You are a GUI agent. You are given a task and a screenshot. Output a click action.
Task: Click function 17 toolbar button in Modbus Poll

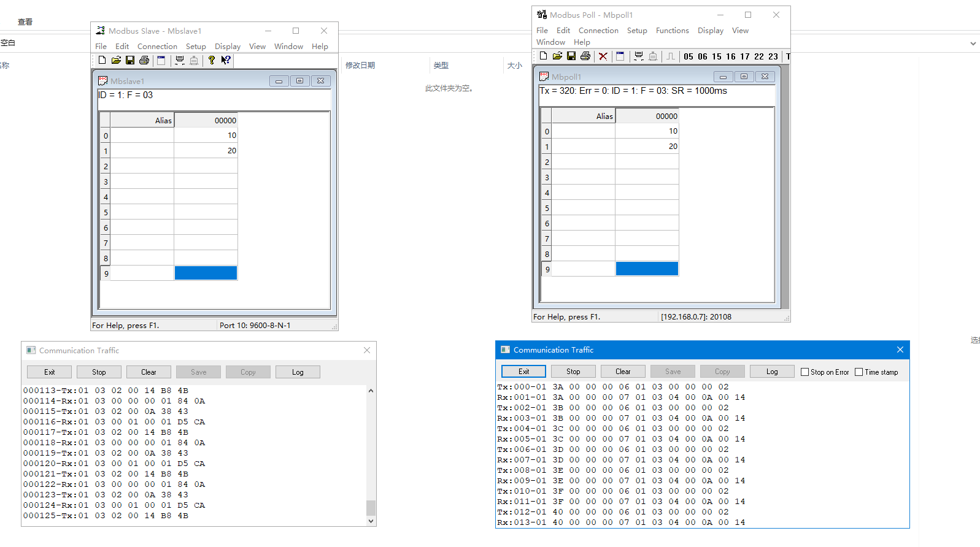(x=745, y=56)
